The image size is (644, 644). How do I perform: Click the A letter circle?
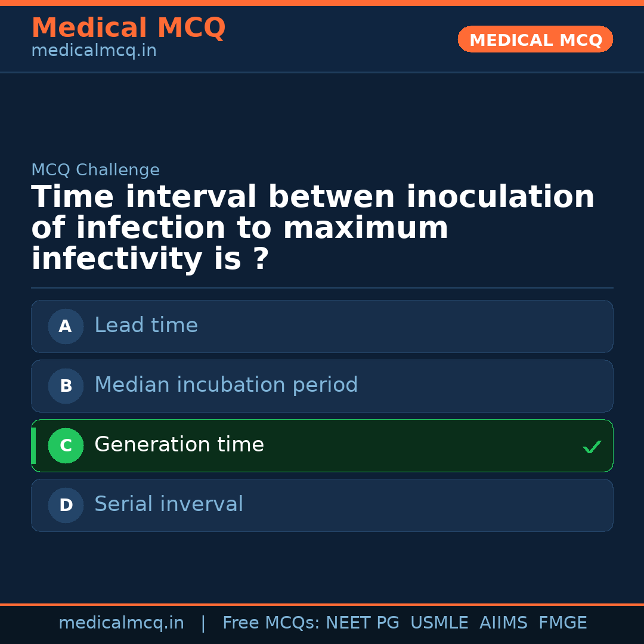pyautogui.click(x=66, y=326)
